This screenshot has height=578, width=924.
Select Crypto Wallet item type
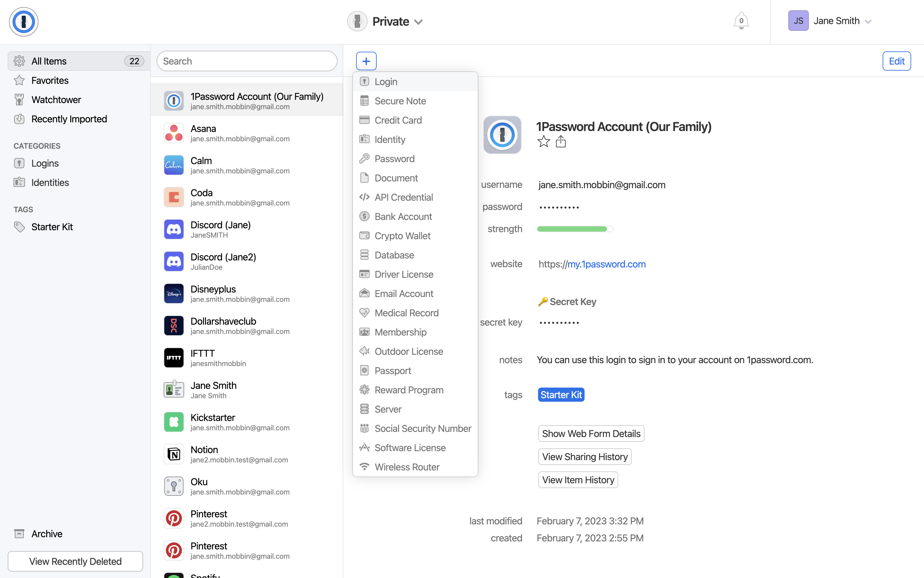point(415,236)
